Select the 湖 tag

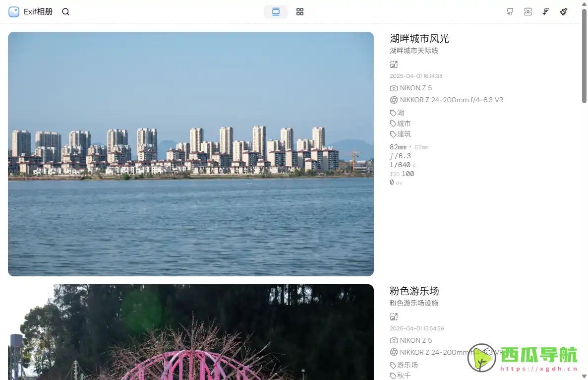401,113
